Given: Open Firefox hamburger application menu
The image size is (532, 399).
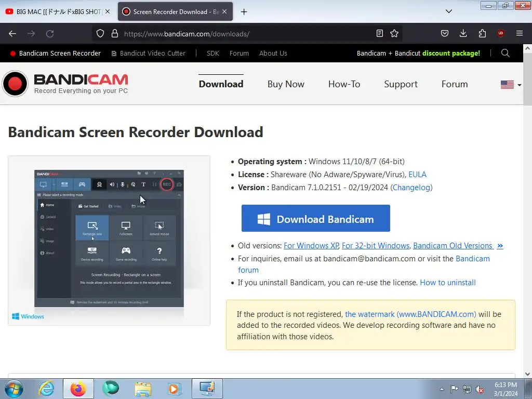Looking at the screenshot, I should (x=520, y=33).
